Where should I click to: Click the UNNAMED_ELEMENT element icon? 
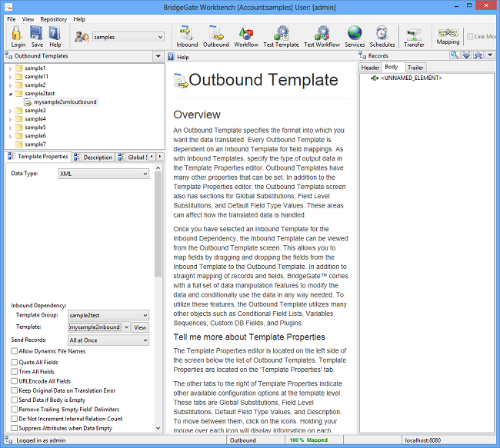[x=375, y=78]
